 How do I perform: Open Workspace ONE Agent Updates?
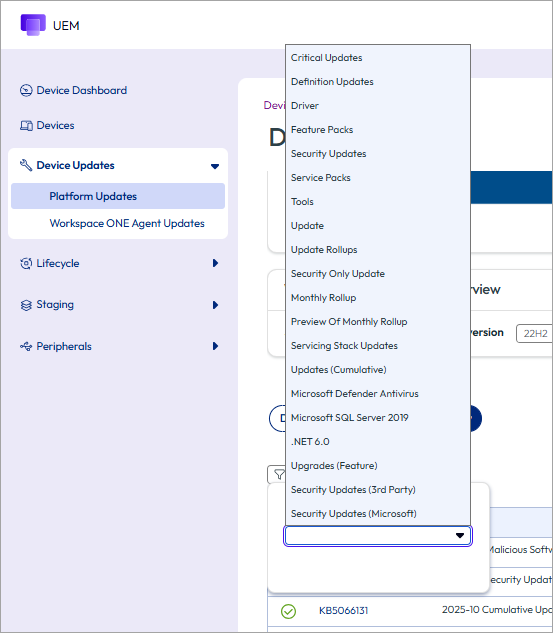coord(127,223)
